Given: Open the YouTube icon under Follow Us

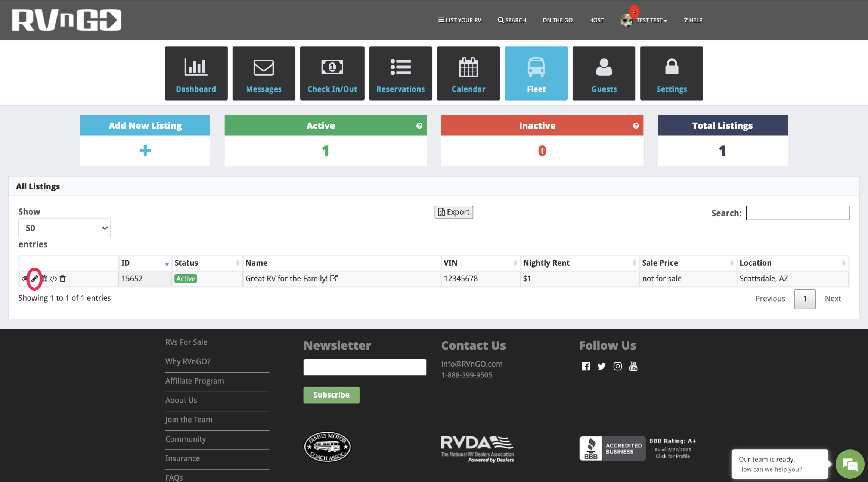Looking at the screenshot, I should coord(633,366).
